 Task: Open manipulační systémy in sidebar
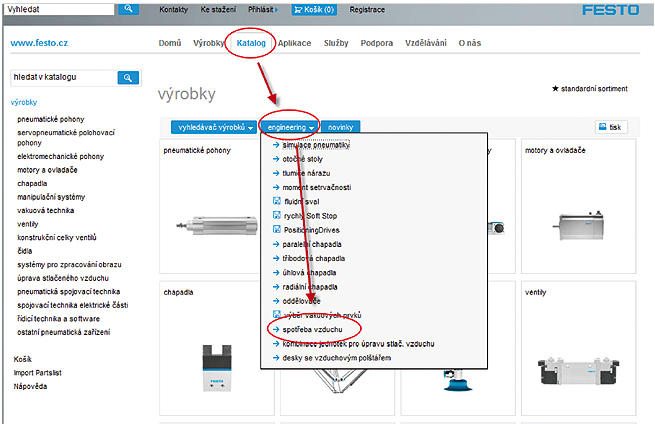coord(51,197)
